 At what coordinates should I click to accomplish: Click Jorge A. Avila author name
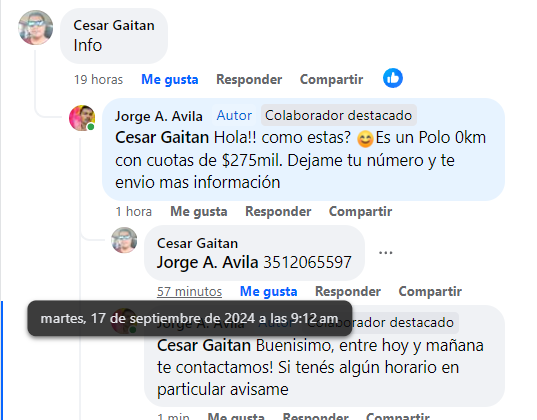159,116
